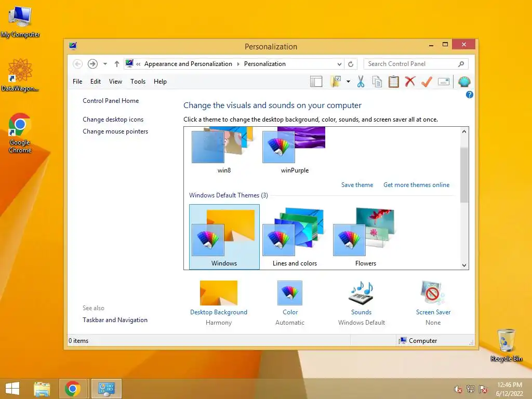Open the Screen Saver settings icon
The image size is (532, 399).
(433, 293)
